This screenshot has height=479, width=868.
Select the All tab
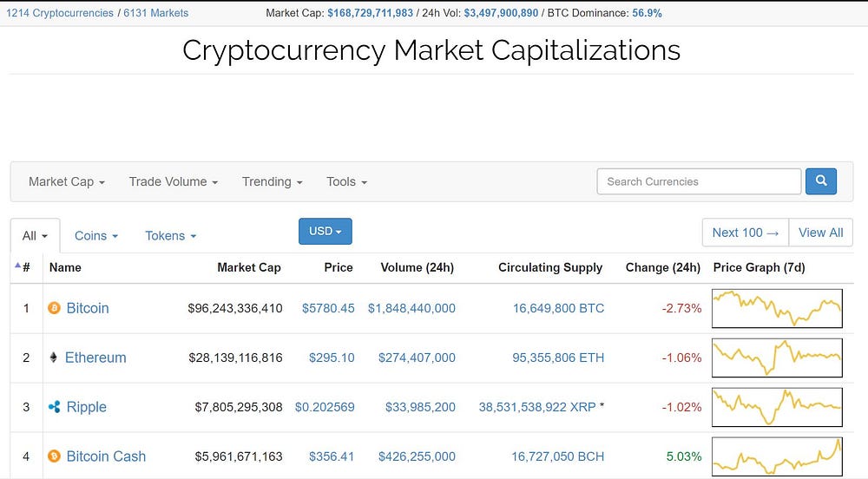(x=35, y=236)
